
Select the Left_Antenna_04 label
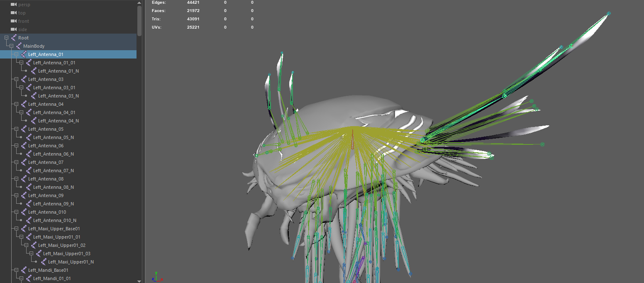(x=46, y=104)
